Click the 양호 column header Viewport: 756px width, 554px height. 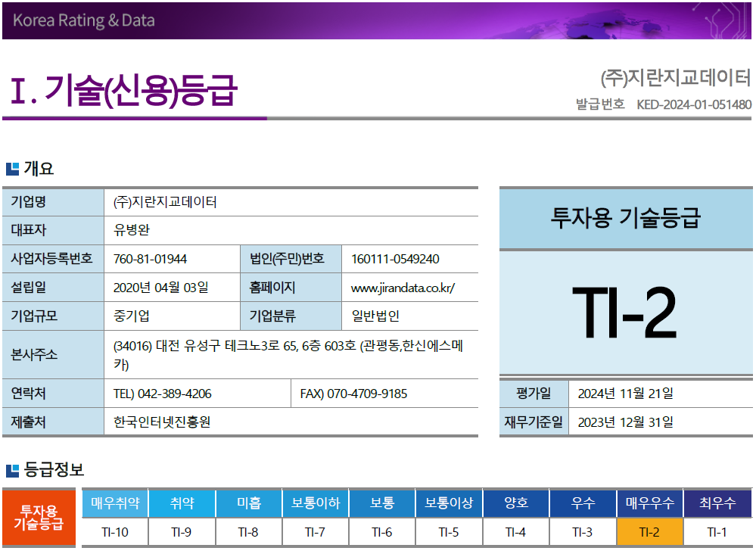(515, 503)
